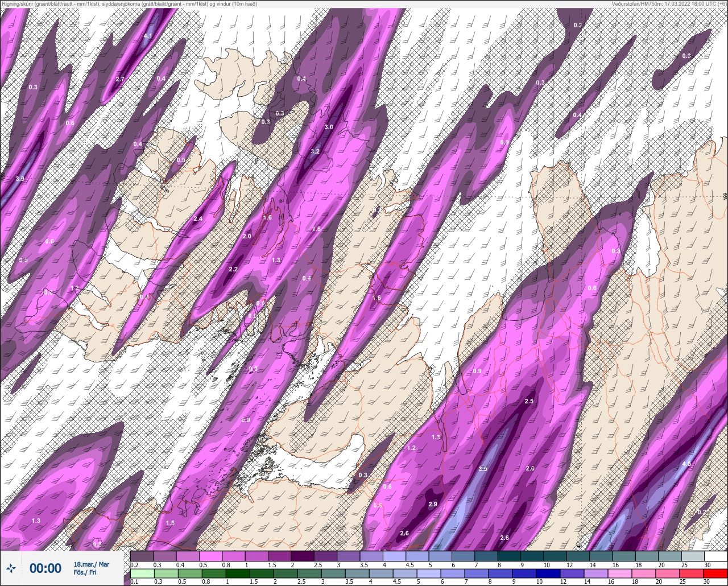The image size is (728, 586).
Task: Click the date label '18.mar./ Mar'
Action: coord(92,564)
